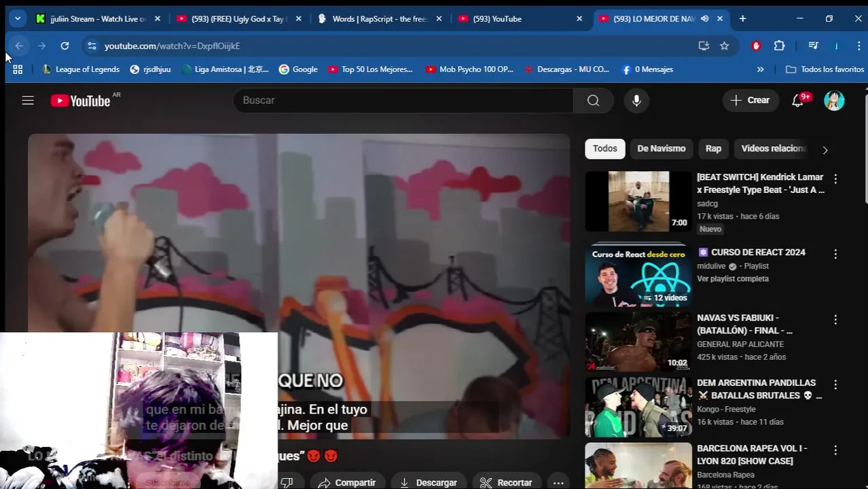Screen dimensions: 868x489
Task: Open the GENERAL RAP ALICANTE channel name
Action: point(740,344)
